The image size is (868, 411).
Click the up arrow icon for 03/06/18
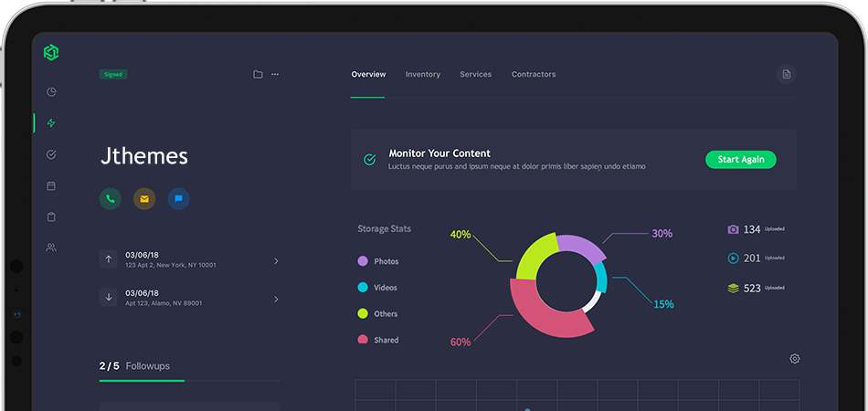(x=109, y=258)
